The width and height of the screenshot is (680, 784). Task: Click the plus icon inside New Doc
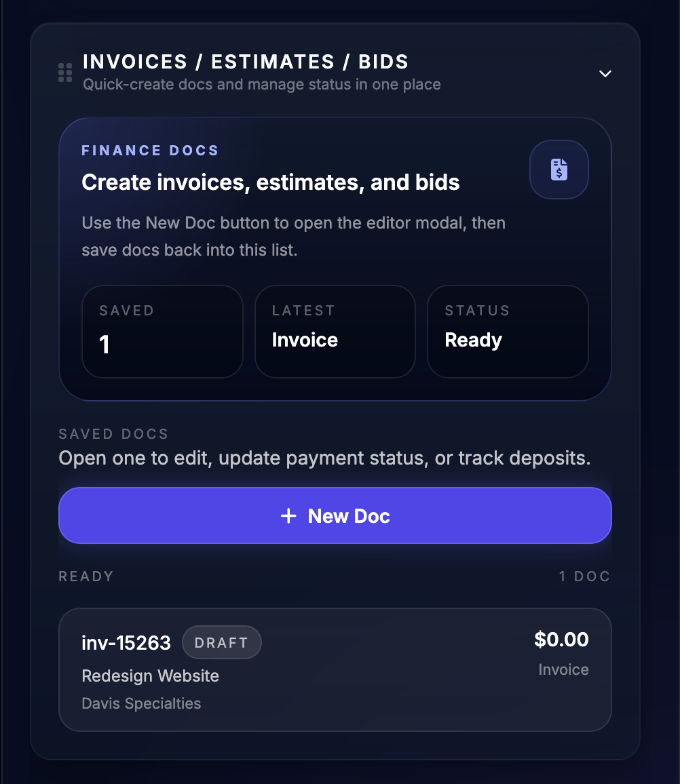pyautogui.click(x=289, y=515)
